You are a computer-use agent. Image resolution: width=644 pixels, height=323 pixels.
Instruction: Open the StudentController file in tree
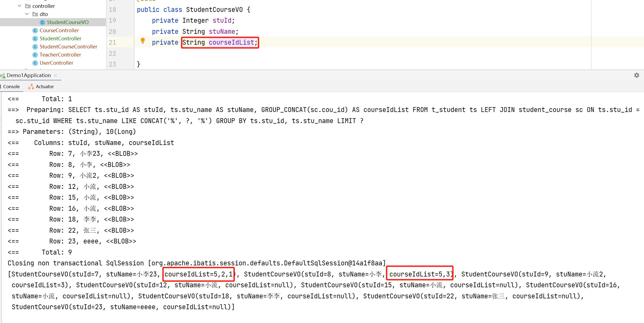pyautogui.click(x=60, y=39)
